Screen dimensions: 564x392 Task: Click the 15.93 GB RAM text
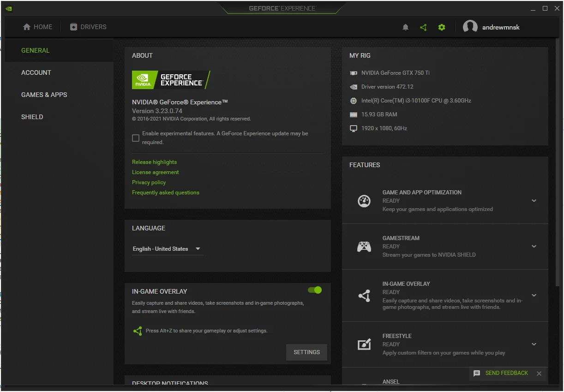click(x=379, y=115)
